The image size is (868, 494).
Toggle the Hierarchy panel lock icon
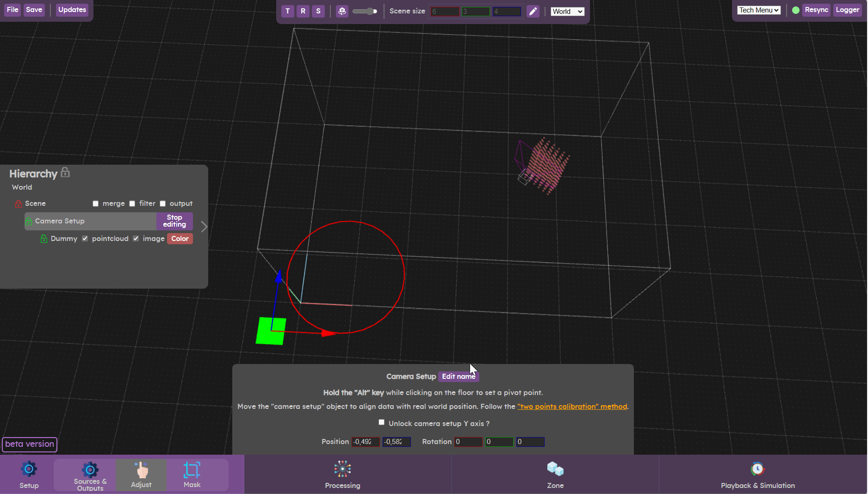(65, 173)
